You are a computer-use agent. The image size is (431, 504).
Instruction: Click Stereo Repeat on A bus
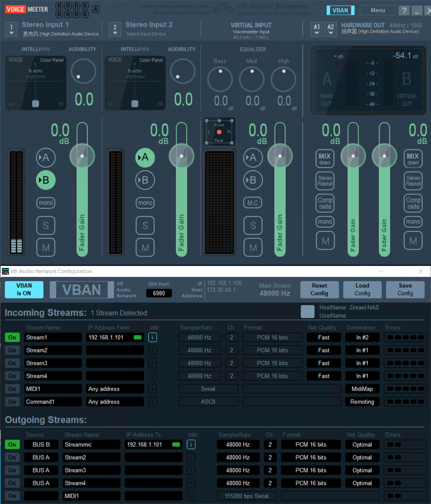325,181
